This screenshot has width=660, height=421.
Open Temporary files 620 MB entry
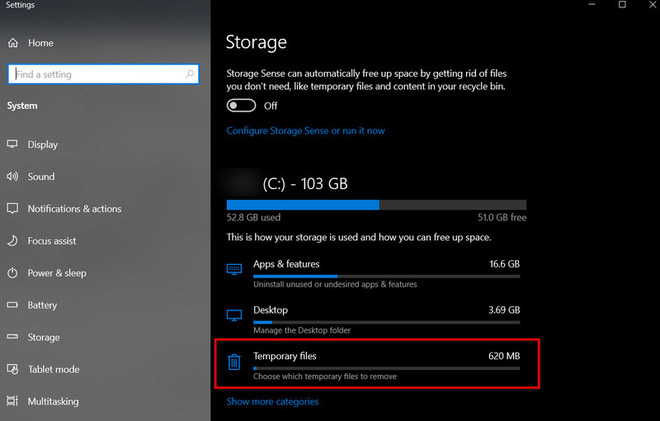tap(377, 363)
